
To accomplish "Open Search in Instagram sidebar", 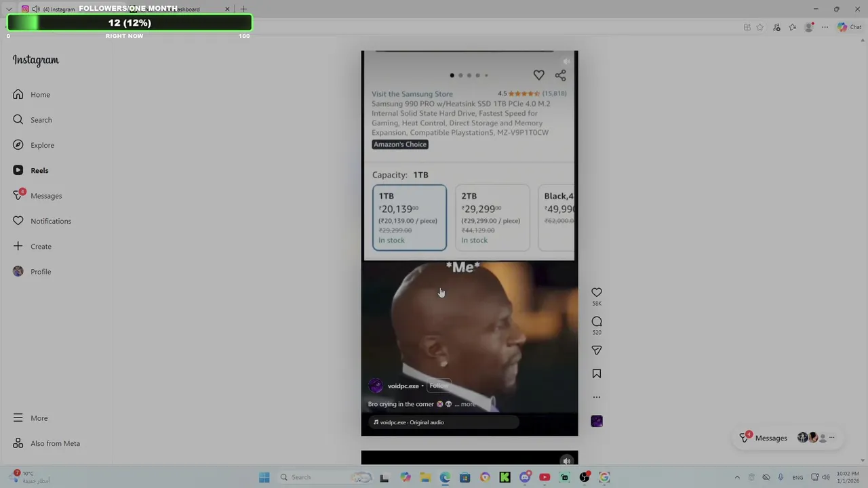I will (x=32, y=120).
